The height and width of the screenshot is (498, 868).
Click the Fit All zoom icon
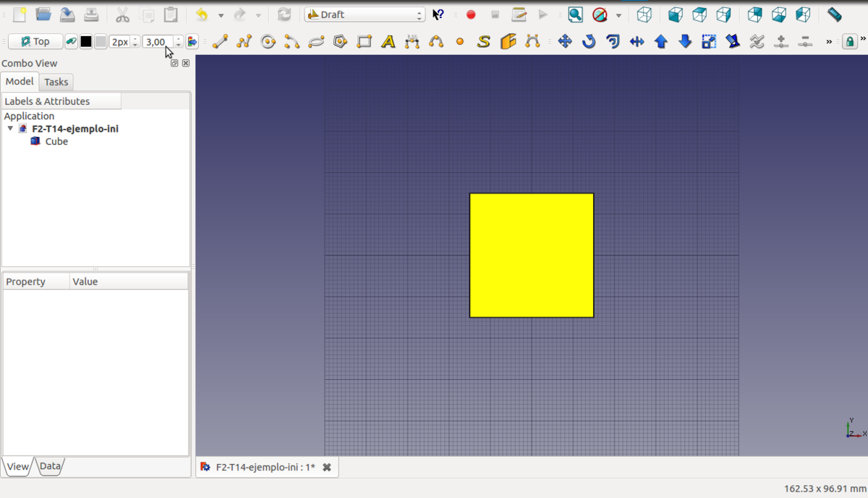click(575, 14)
